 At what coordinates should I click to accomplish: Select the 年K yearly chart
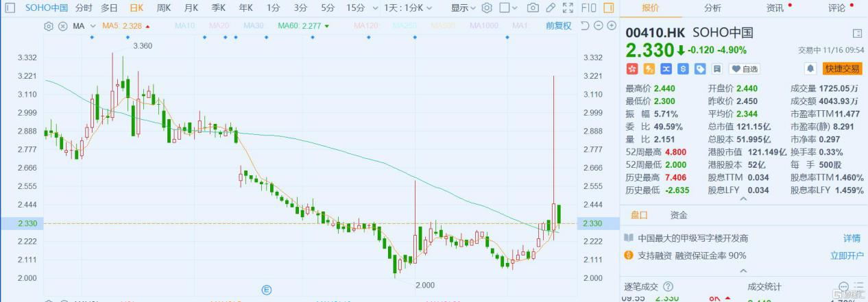(x=245, y=8)
